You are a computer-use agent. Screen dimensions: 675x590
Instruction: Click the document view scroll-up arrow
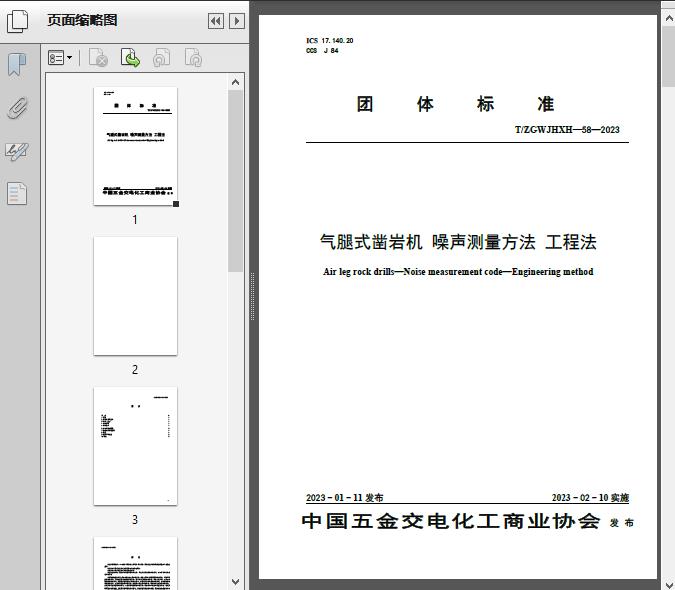pyautogui.click(x=669, y=18)
